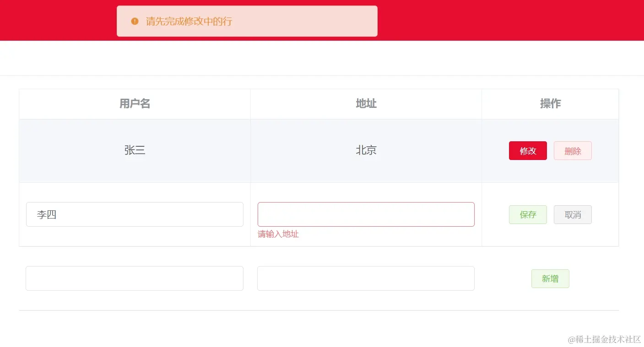644x347 pixels.
Task: Click the empty username input in new row
Action: coord(135,278)
